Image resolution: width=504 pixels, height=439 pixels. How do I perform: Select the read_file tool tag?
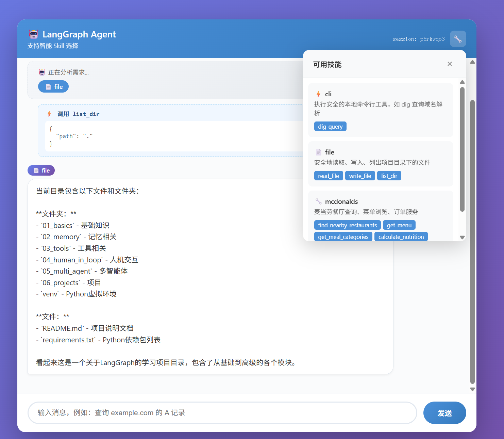point(328,176)
